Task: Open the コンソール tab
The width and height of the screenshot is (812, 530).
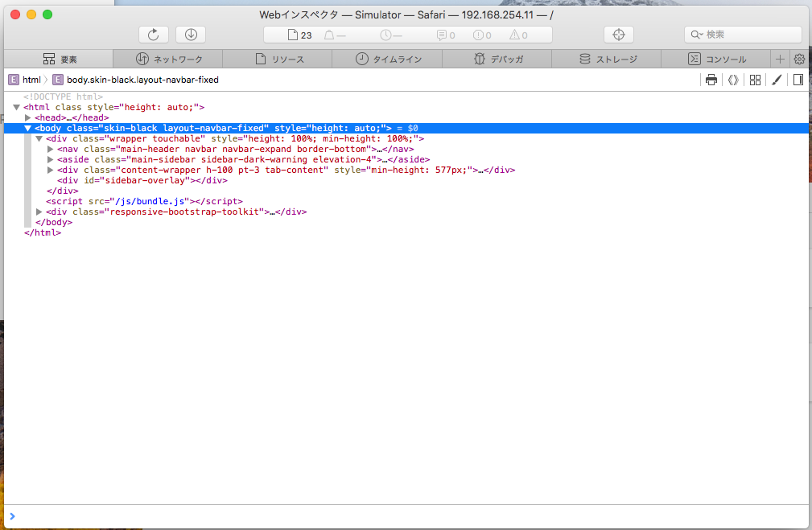Action: coord(716,59)
